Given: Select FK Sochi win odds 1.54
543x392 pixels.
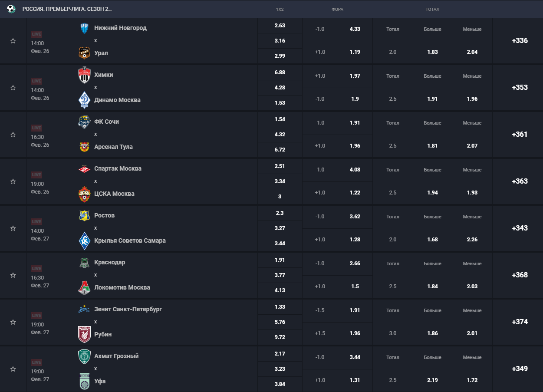Looking at the screenshot, I should coord(280,119).
